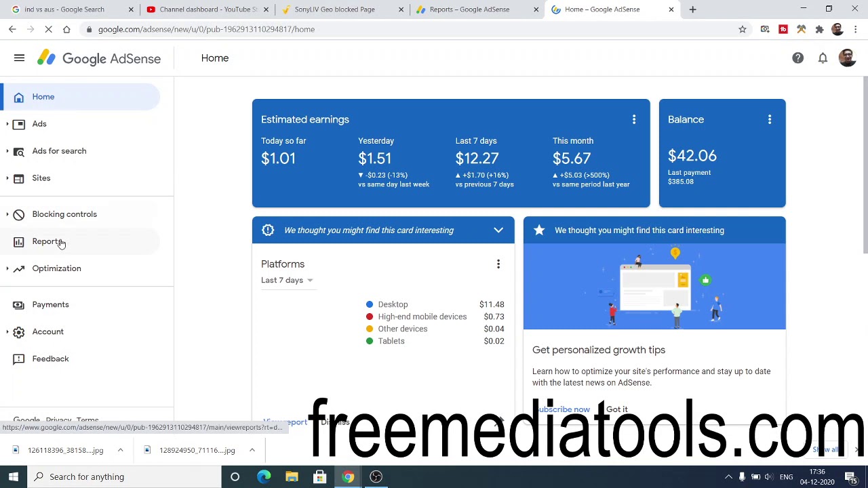868x488 pixels.
Task: Click the Windows search box
Action: [x=125, y=476]
